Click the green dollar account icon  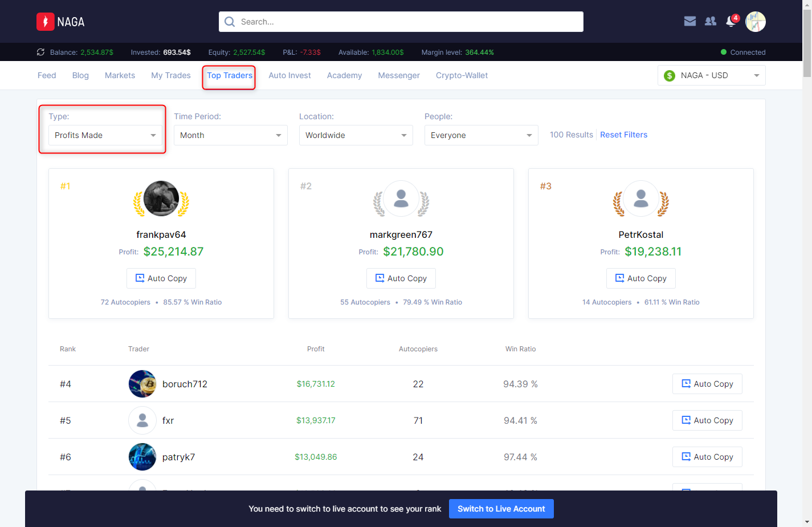(x=670, y=75)
